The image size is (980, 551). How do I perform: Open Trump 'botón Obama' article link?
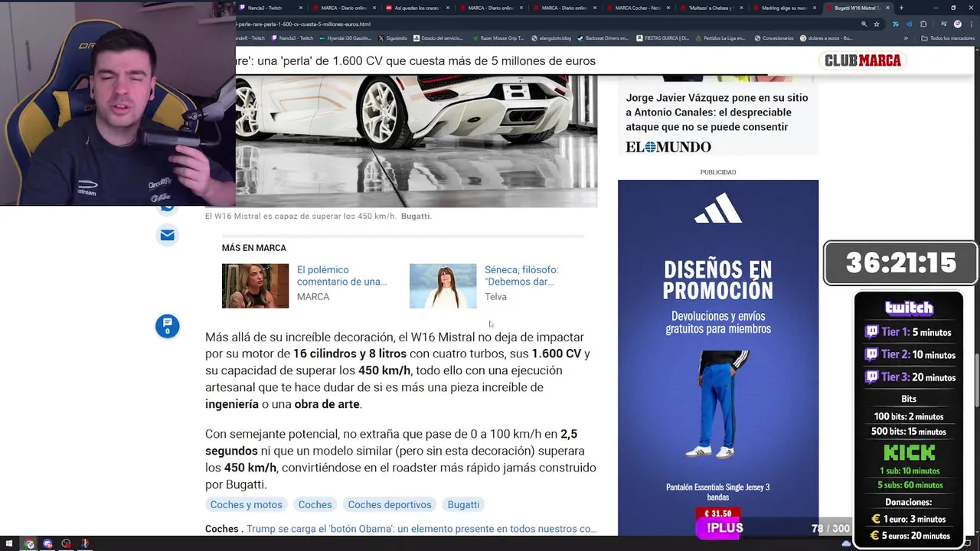(422, 529)
